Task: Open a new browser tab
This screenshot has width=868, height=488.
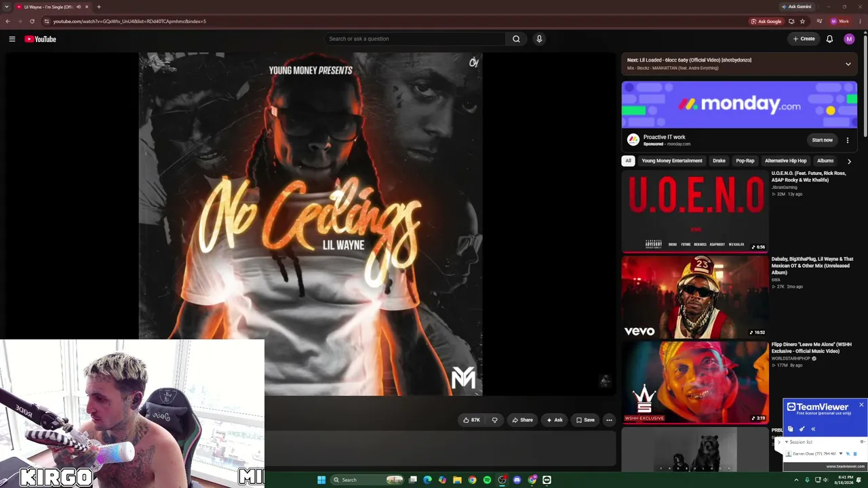Action: click(99, 7)
